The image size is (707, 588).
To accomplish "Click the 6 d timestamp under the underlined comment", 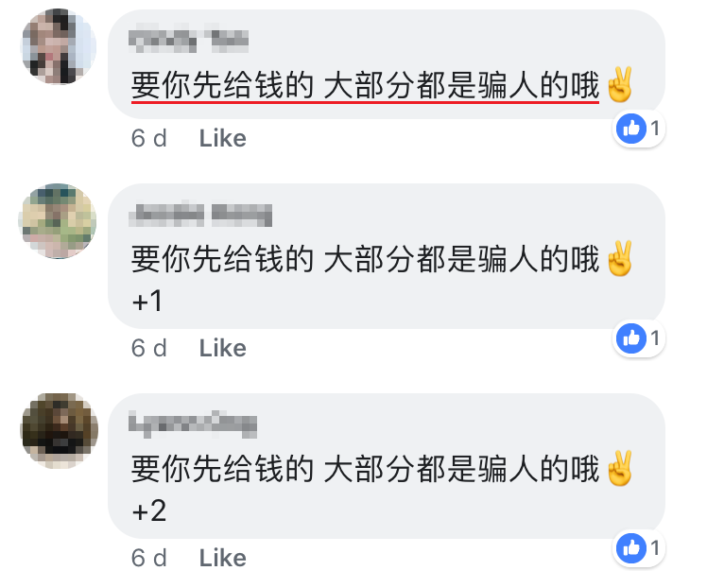I will [x=148, y=138].
